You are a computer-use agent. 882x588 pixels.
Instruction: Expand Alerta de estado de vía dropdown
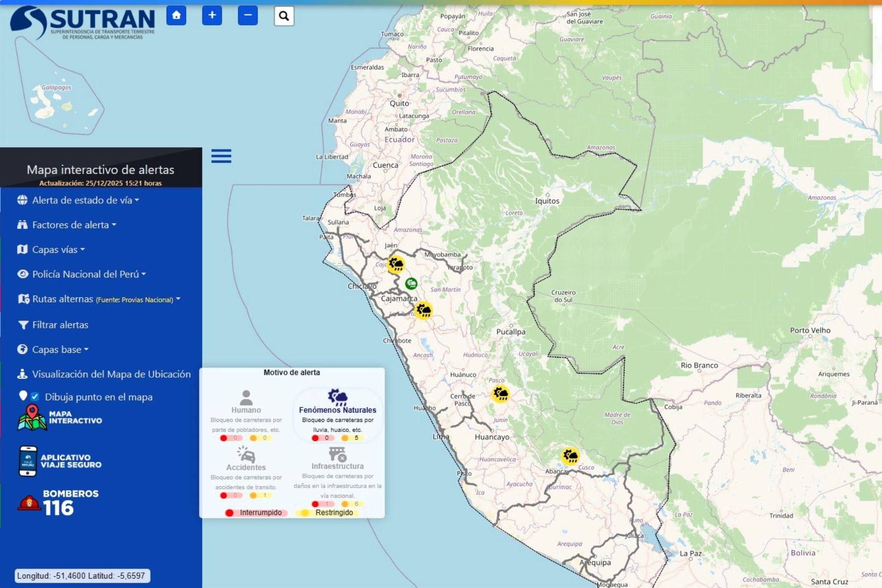(x=85, y=200)
